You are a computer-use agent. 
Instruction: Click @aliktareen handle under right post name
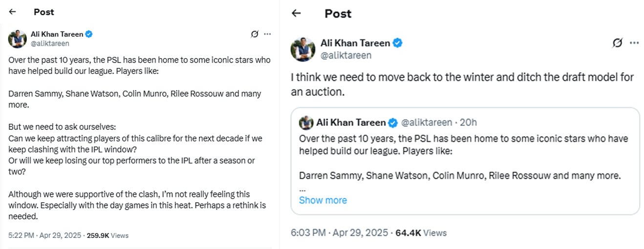346,55
